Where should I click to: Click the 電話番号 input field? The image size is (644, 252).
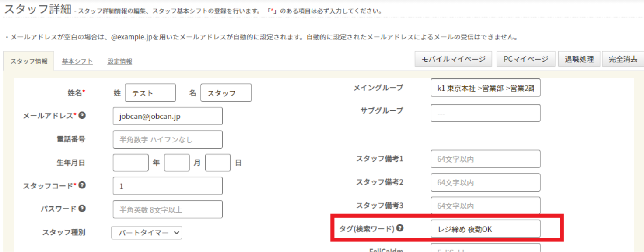[x=168, y=140]
